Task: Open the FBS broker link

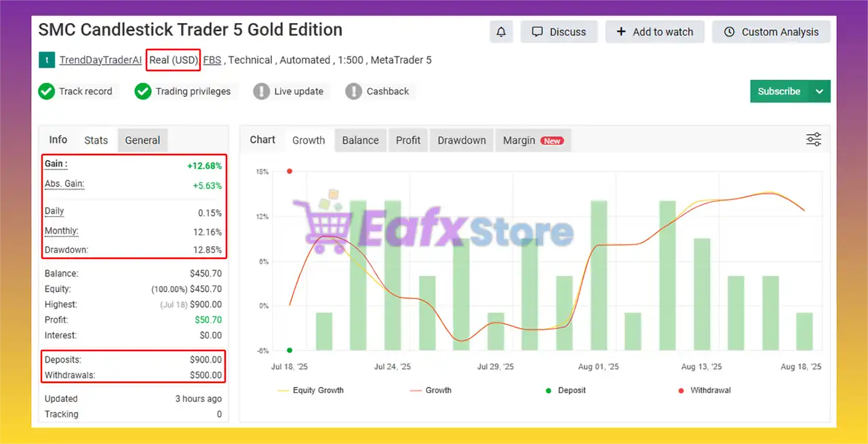Action: coord(212,60)
